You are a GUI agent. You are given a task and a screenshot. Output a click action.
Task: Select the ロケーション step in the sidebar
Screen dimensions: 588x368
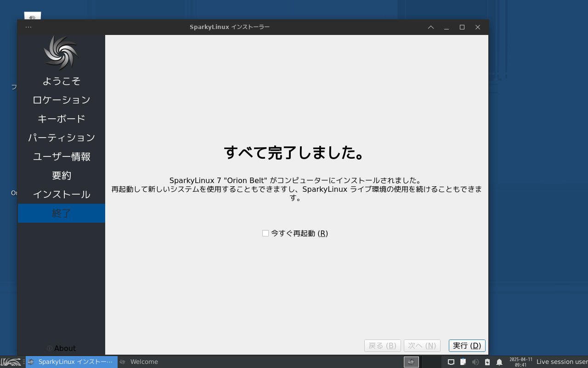[62, 100]
